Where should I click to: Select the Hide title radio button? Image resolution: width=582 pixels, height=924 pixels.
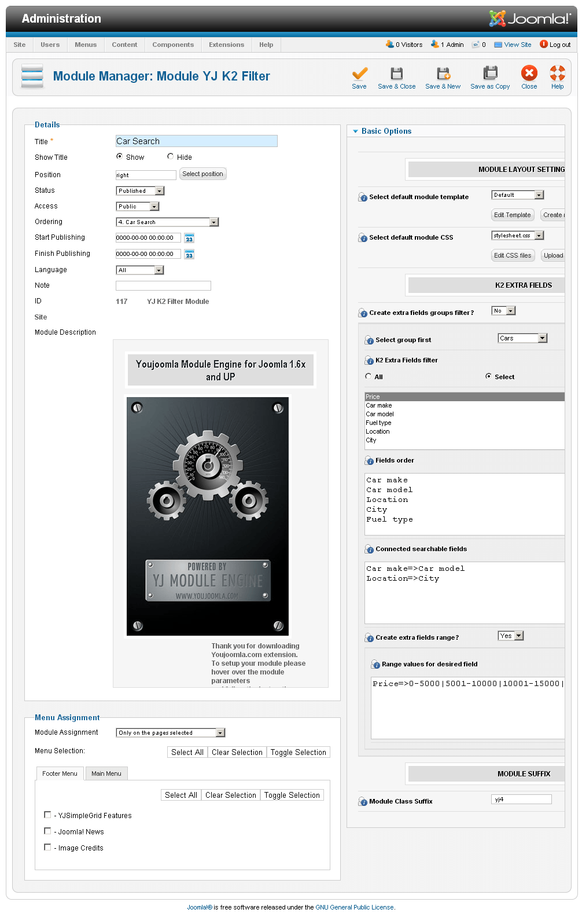(171, 156)
